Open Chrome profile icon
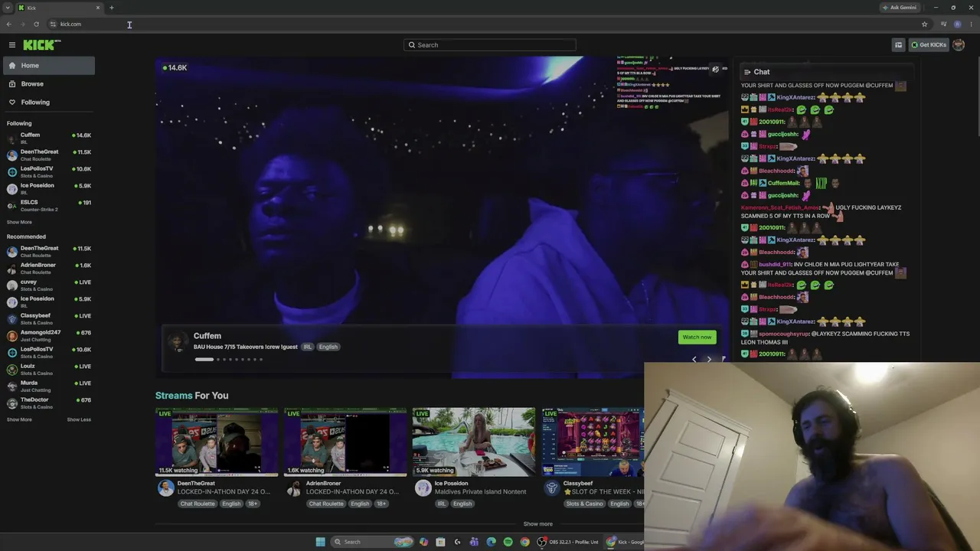Image resolution: width=980 pixels, height=551 pixels. 957,24
